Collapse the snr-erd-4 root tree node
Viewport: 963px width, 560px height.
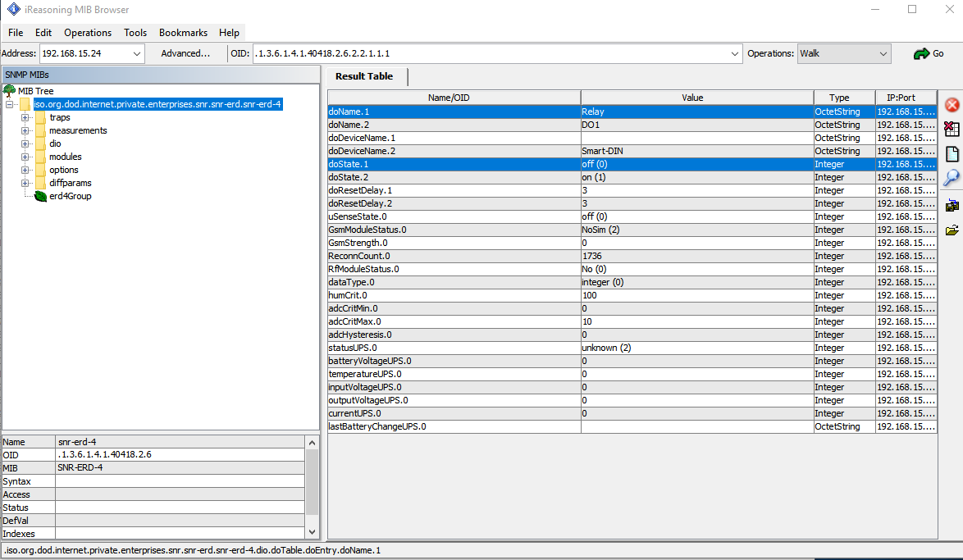pos(10,104)
